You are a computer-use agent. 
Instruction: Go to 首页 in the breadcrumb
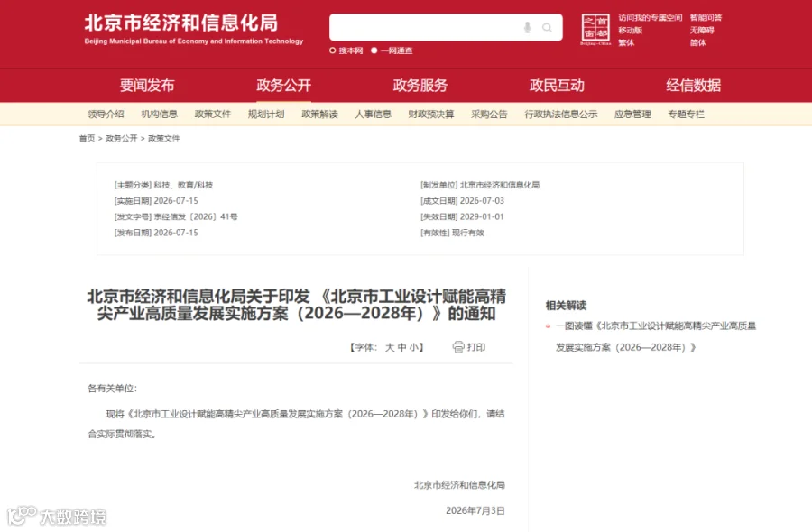[87, 138]
